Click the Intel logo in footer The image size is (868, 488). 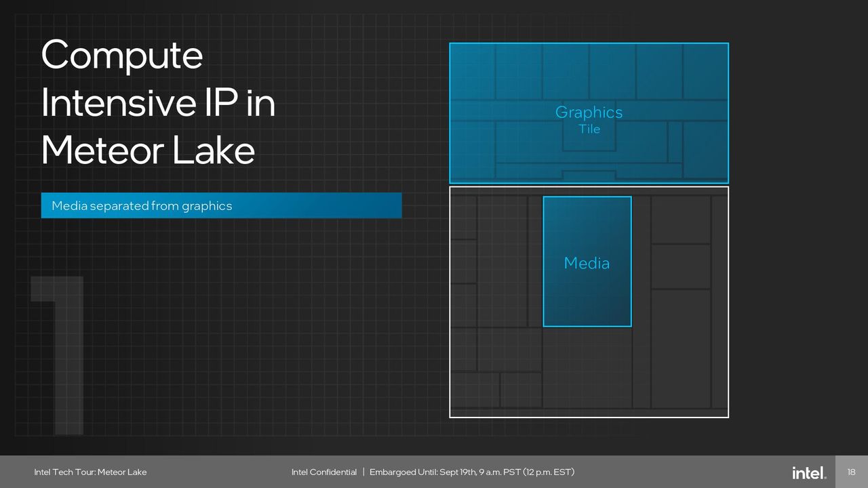809,472
